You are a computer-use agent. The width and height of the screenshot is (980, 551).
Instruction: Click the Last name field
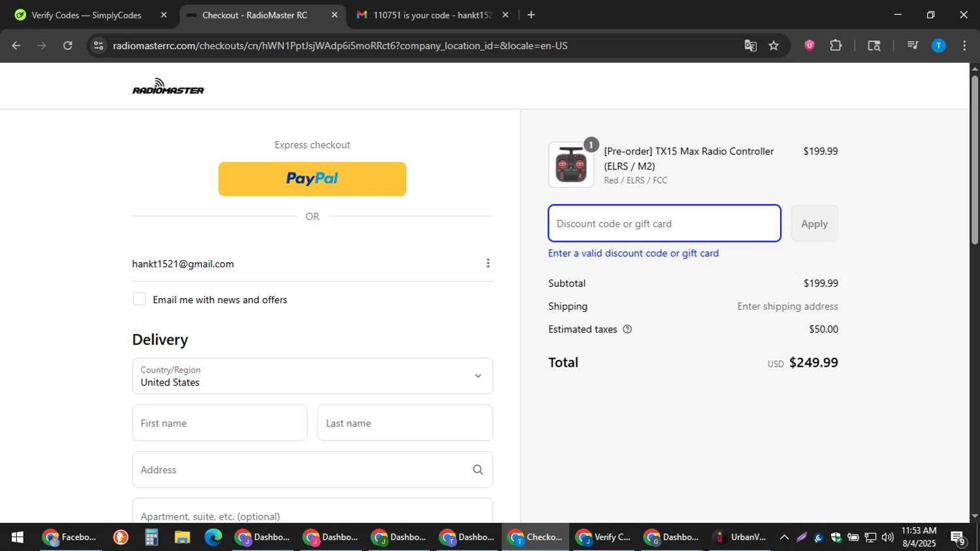pyautogui.click(x=405, y=423)
